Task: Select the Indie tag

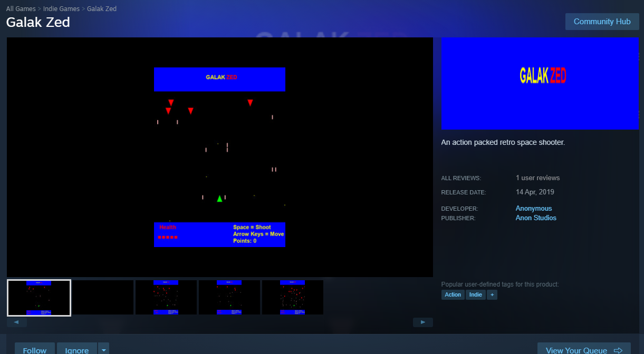Action: tap(476, 295)
